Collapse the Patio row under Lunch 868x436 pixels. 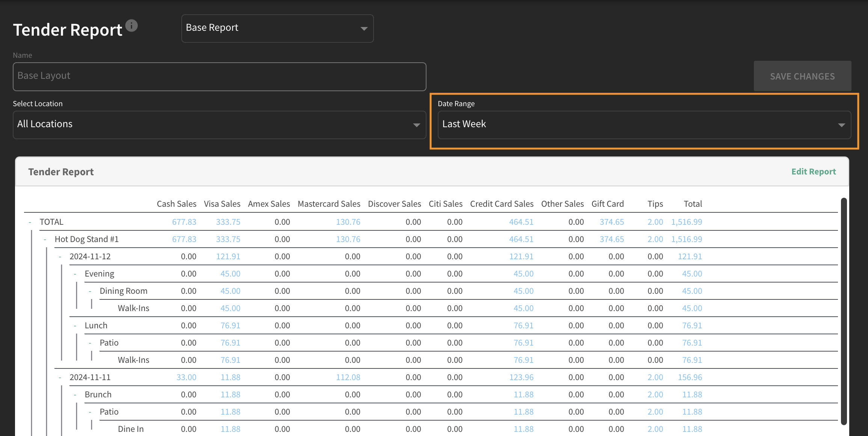click(x=90, y=343)
